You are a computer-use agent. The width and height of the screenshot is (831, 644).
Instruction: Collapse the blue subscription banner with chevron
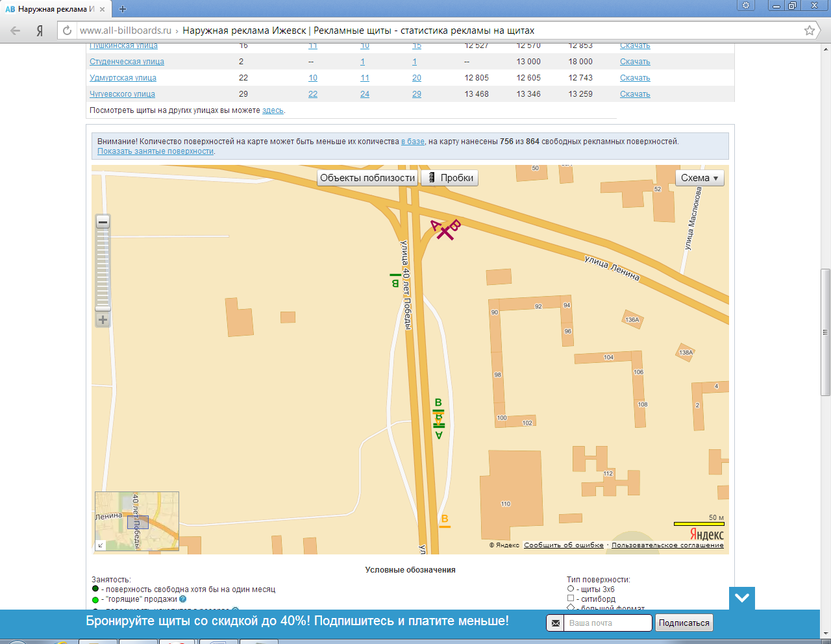[x=742, y=598]
